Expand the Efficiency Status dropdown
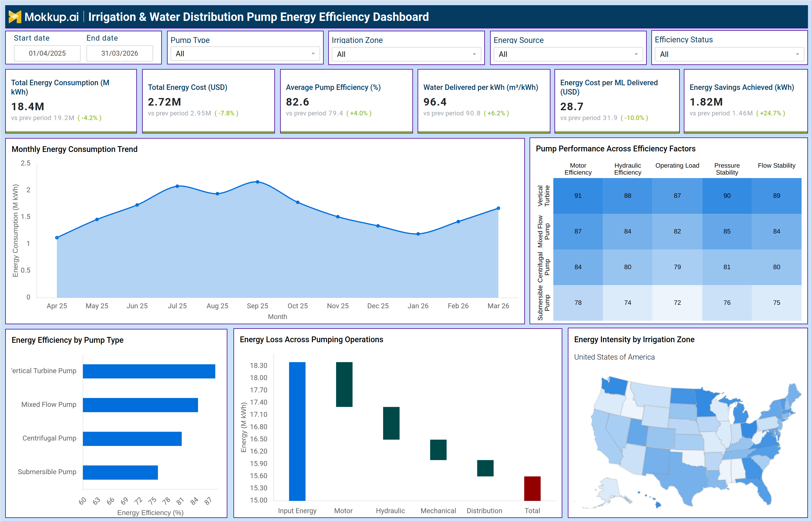The height and width of the screenshot is (522, 812). (x=729, y=54)
